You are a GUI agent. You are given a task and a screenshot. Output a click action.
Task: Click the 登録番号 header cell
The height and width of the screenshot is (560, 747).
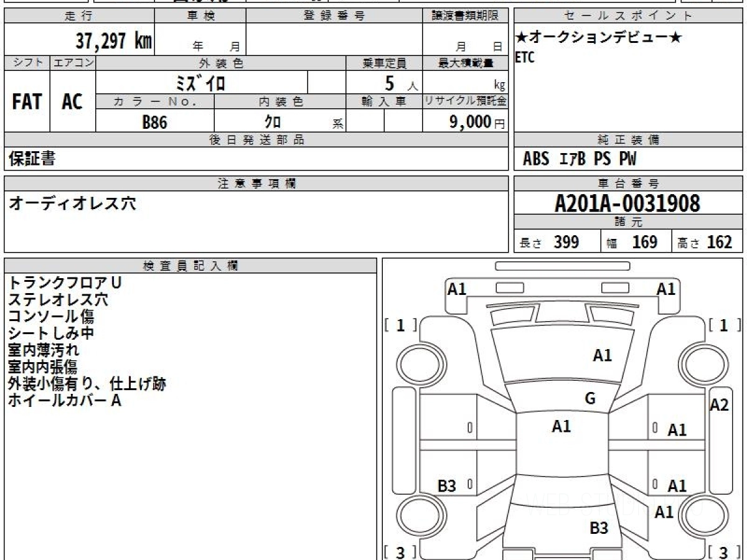pyautogui.click(x=334, y=16)
